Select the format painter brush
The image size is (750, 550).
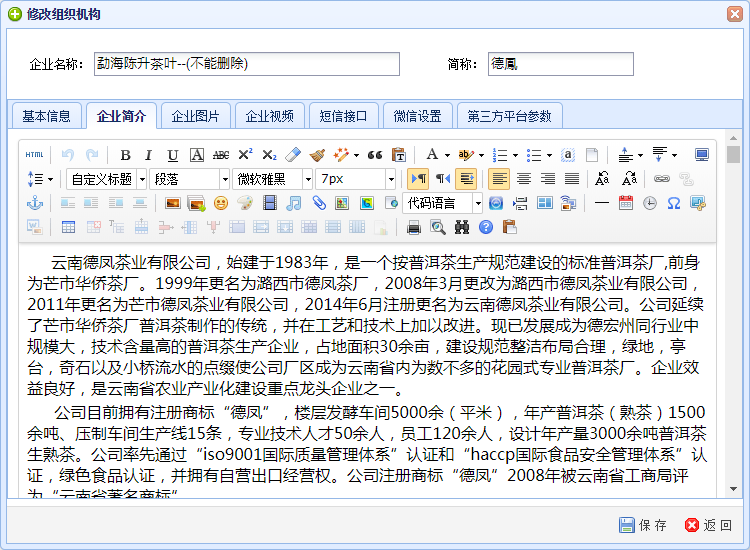tap(317, 155)
